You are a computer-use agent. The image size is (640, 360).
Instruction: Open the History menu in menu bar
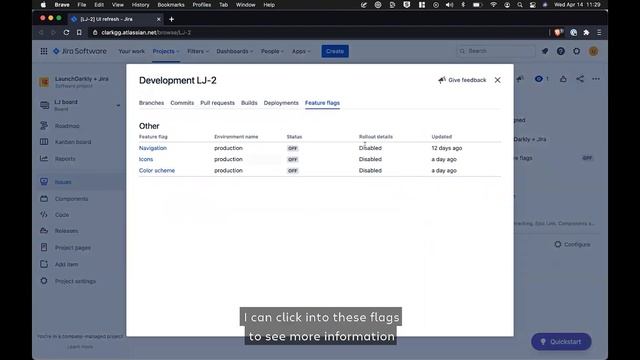(x=140, y=5)
